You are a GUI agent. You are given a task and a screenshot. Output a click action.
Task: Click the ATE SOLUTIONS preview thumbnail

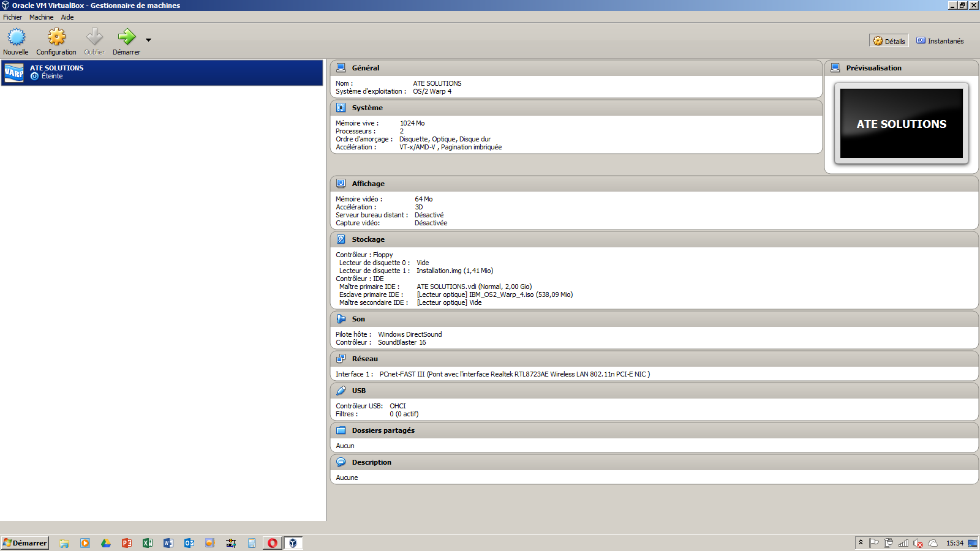click(x=901, y=124)
